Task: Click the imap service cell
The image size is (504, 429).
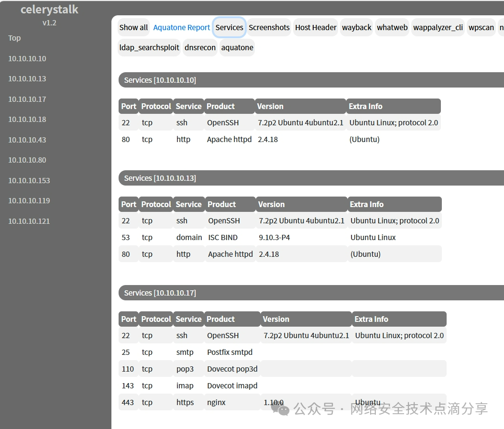Action: (185, 386)
